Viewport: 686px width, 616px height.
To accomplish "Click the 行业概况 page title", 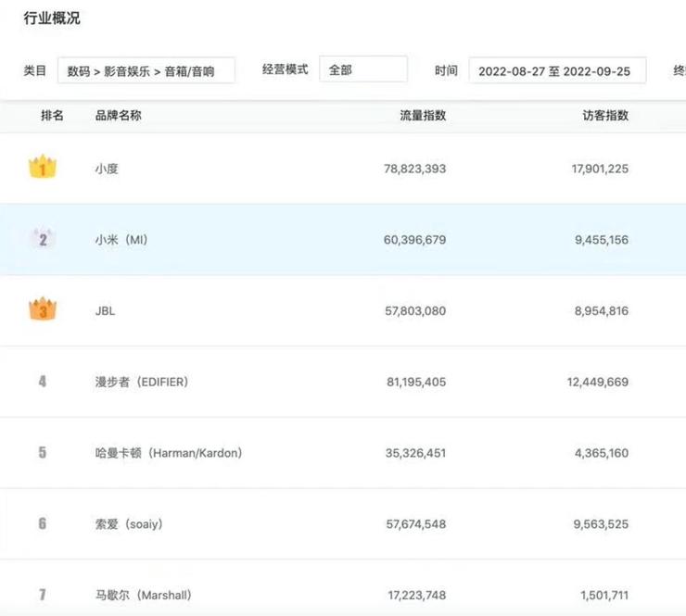I will tap(52, 18).
